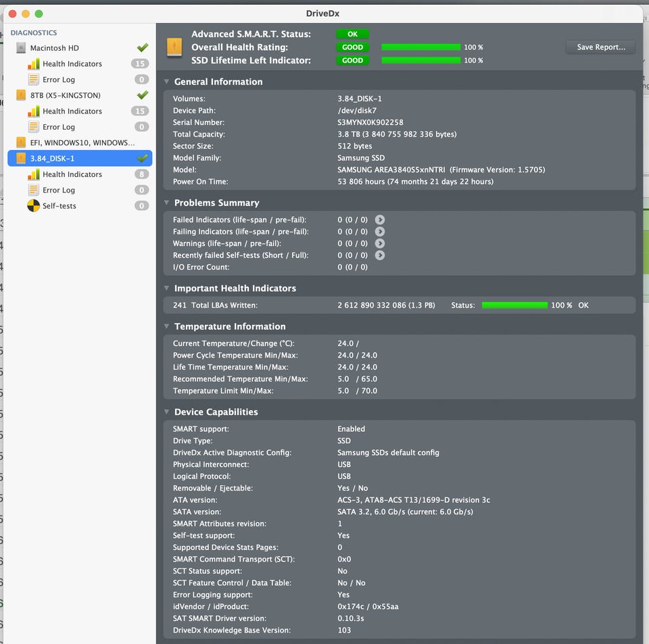649x644 pixels.
Task: Open Self-tests for 3.84_DISK-1
Action: tap(80, 205)
